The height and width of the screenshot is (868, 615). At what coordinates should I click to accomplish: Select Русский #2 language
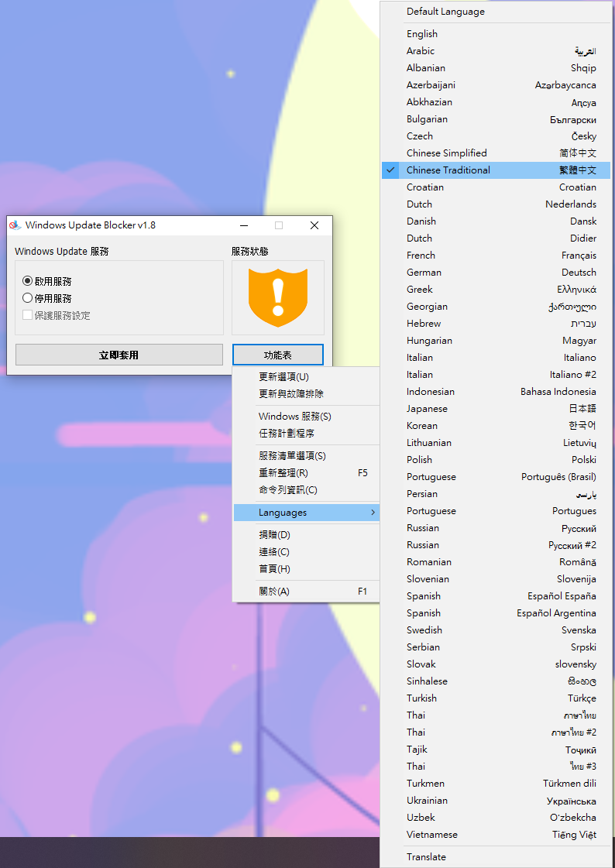pos(496,545)
